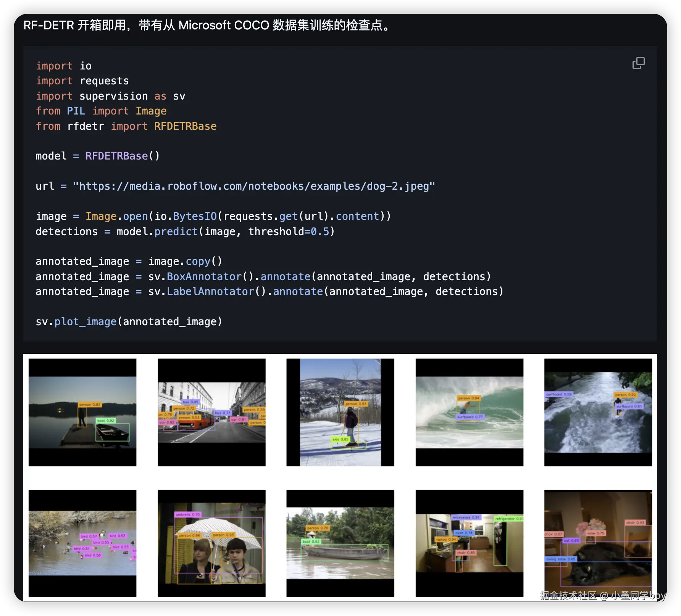681x616 pixels.
Task: Open the surfer in wave detection thumbnail
Action: click(x=469, y=412)
